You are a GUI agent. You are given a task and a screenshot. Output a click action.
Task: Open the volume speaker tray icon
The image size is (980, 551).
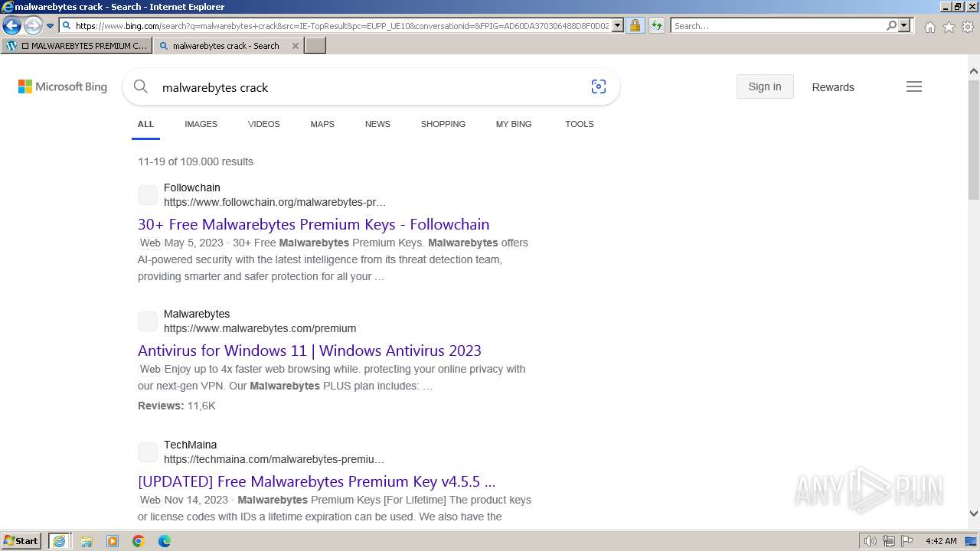(x=870, y=541)
